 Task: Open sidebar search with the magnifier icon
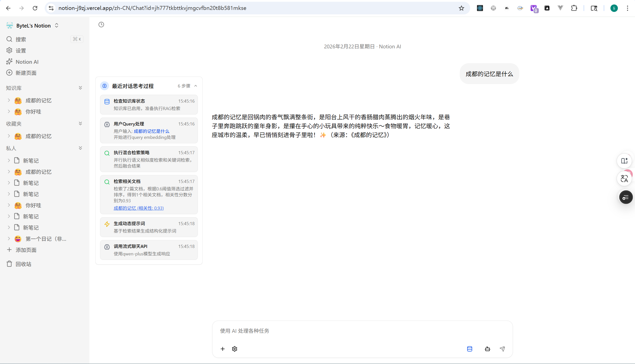point(9,39)
